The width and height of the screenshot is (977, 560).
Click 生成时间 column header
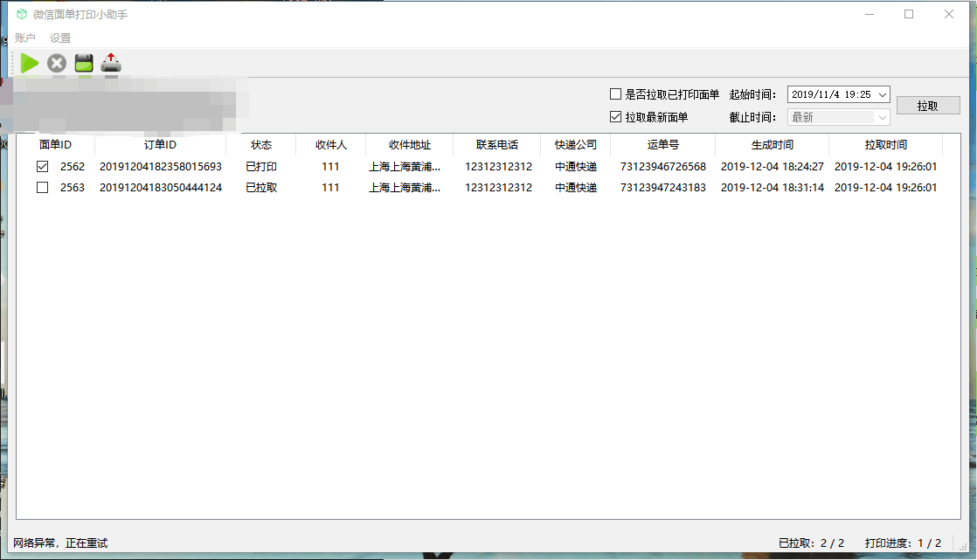772,144
